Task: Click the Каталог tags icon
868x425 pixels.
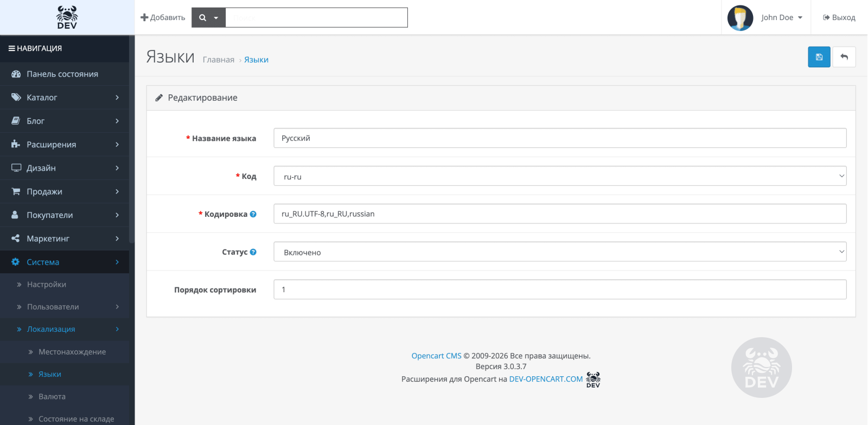Action: tap(16, 98)
